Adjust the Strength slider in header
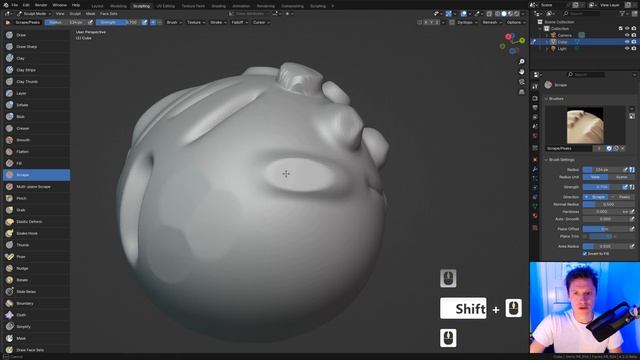Screen dimensions: 640x360 [x=118, y=22]
